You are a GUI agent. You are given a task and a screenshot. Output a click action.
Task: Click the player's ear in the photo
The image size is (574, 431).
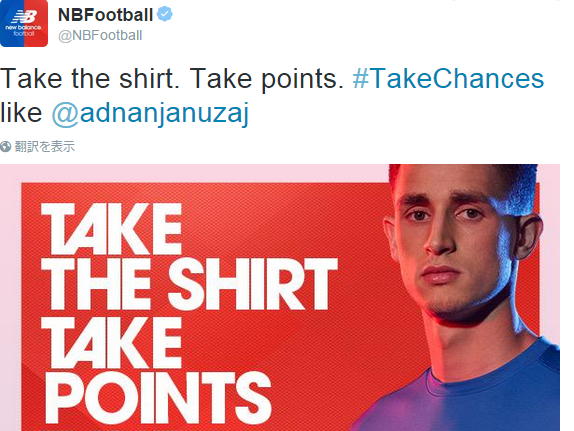[528, 236]
